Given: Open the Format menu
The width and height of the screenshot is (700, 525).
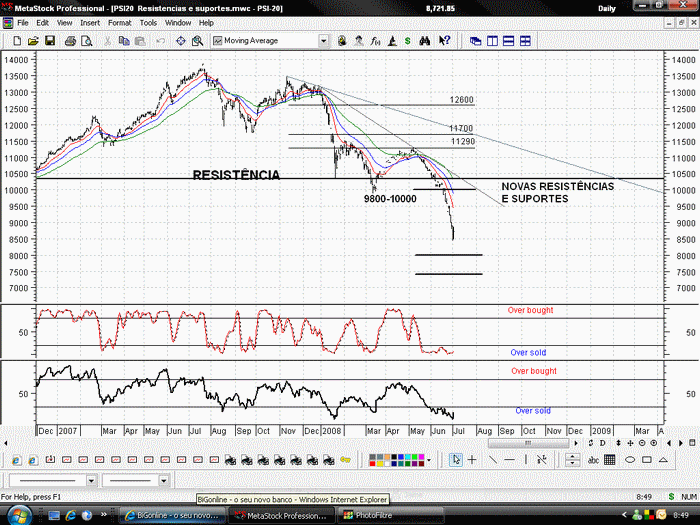Looking at the screenshot, I should pyautogui.click(x=120, y=23).
